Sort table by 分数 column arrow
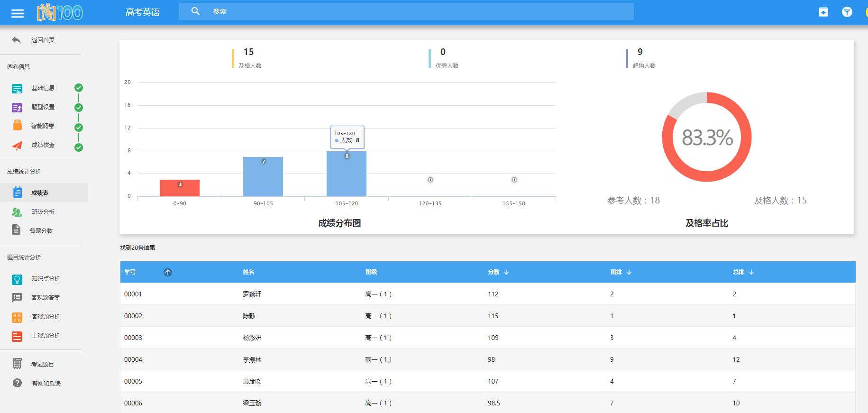The image size is (868, 413). click(506, 272)
